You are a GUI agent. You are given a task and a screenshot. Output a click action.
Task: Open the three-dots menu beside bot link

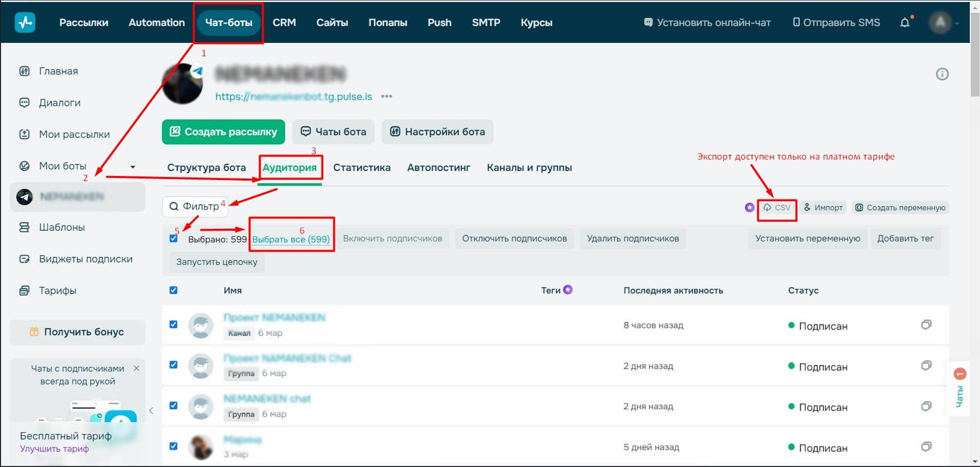tap(387, 97)
